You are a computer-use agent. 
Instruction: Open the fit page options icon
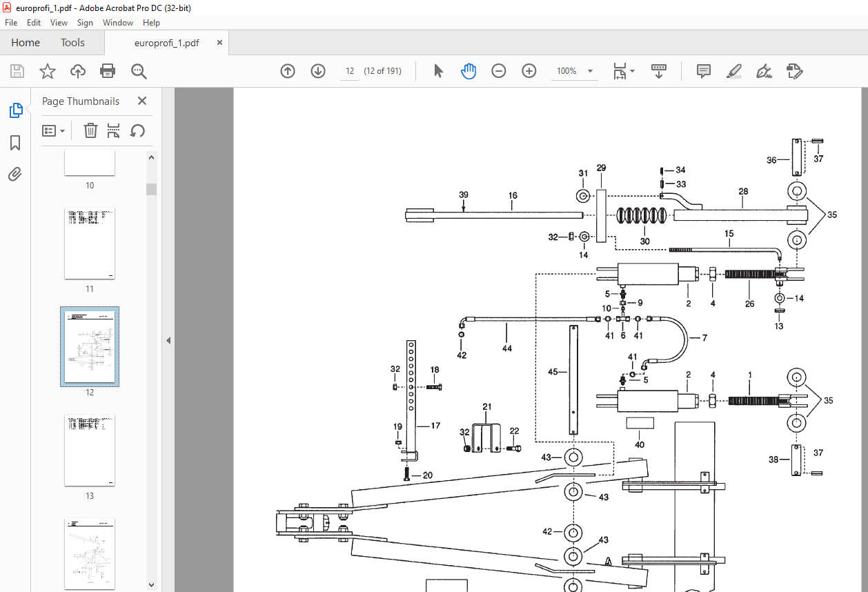624,71
